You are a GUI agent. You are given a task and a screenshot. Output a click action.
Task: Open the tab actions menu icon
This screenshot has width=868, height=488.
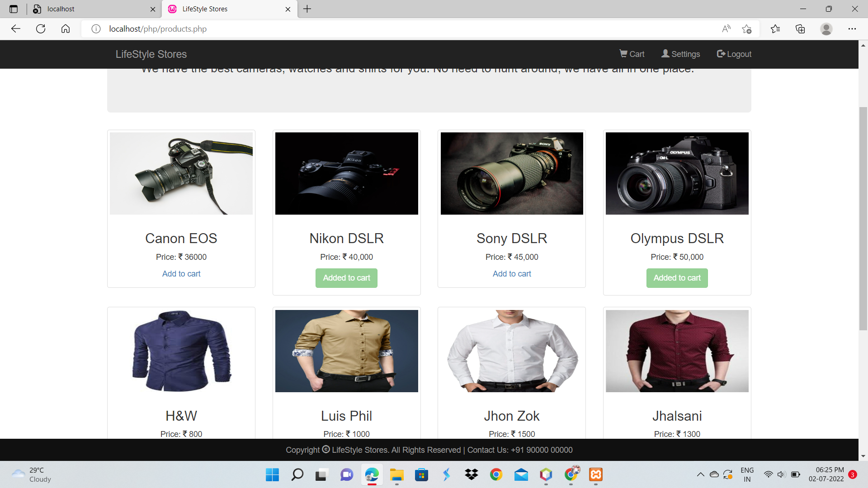(14, 9)
